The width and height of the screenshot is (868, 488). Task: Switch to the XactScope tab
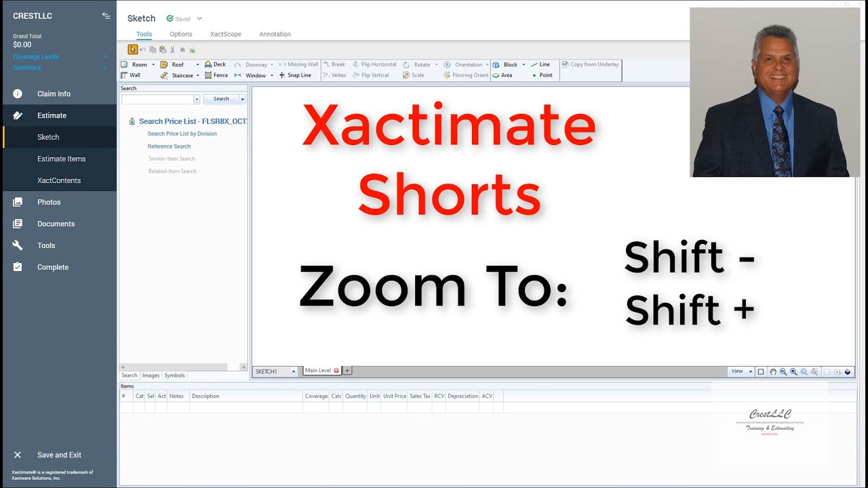click(x=226, y=34)
